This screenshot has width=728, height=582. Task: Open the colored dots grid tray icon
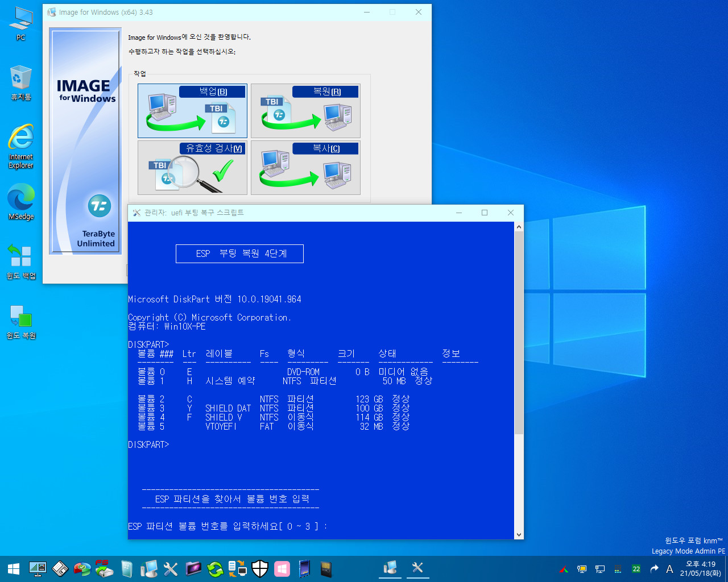618,569
